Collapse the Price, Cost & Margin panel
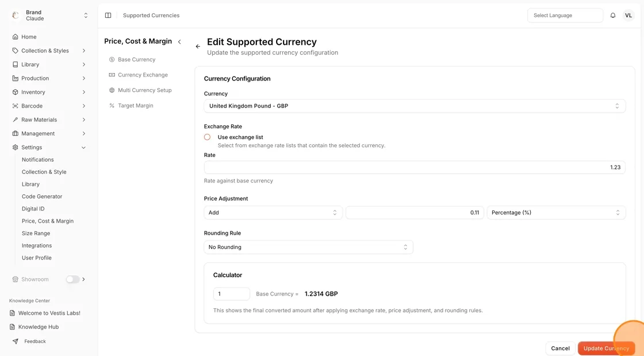644x356 pixels. (179, 41)
